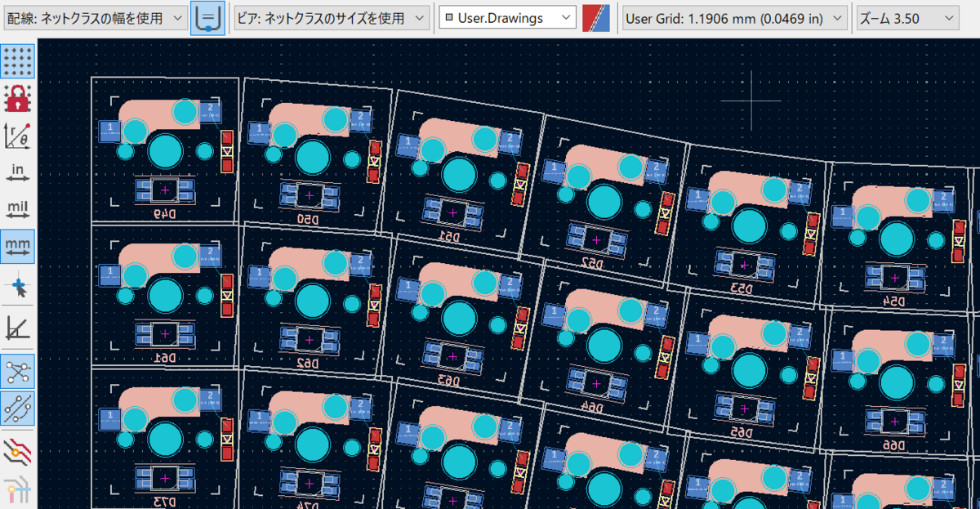This screenshot has width=980, height=509.
Task: Toggle the line angle constraint icon
Action: [x=18, y=327]
